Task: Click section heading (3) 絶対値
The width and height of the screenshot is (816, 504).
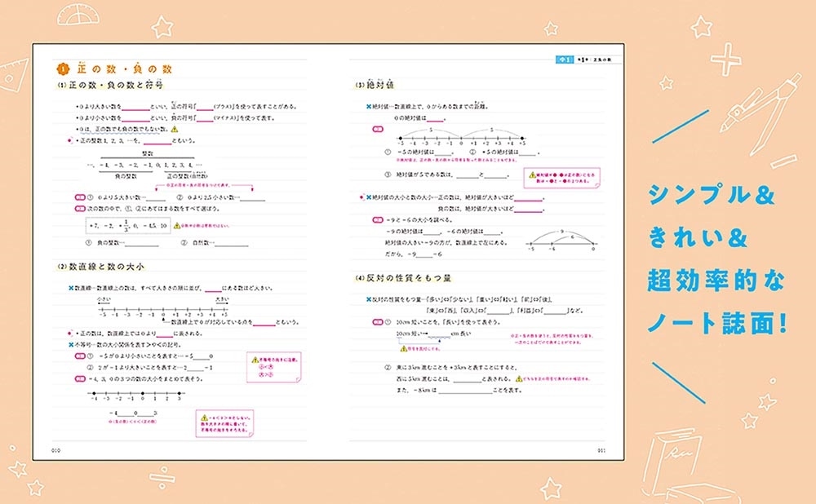Action: point(375,85)
